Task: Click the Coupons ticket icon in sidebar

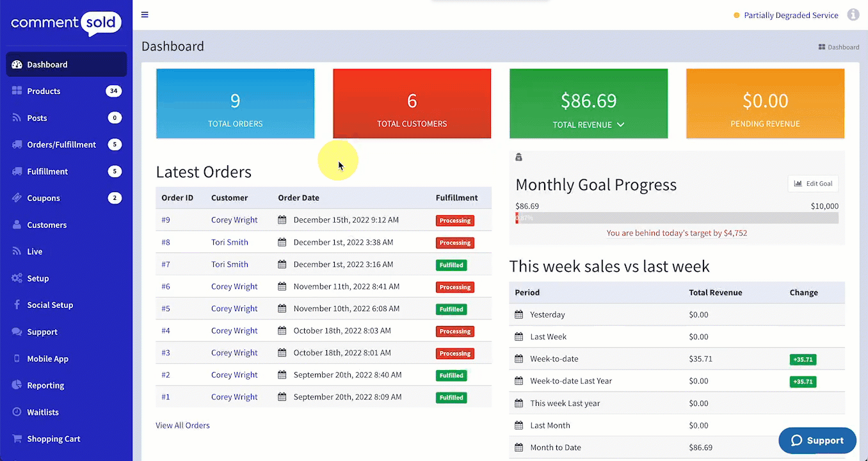Action: pos(17,198)
